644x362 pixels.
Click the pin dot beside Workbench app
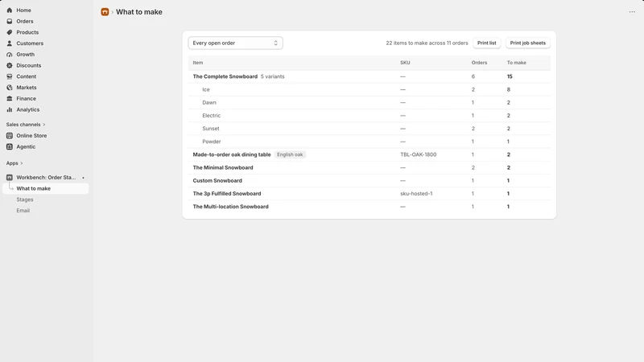coord(83,178)
